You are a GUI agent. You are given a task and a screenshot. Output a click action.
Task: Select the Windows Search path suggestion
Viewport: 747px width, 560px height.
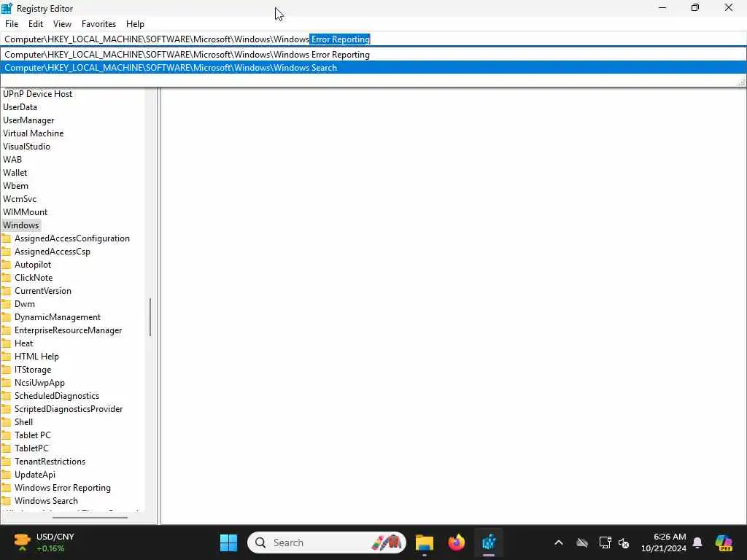373,68
